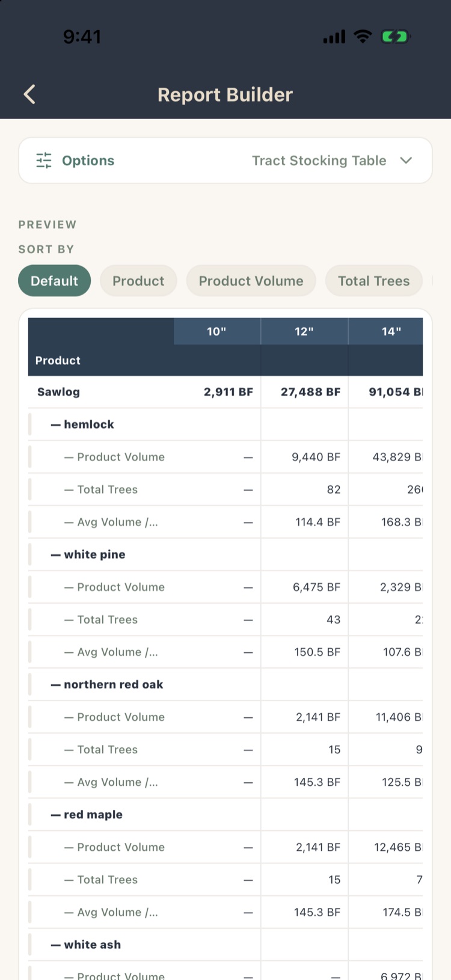Sort by Product Volume chip

coord(251,281)
